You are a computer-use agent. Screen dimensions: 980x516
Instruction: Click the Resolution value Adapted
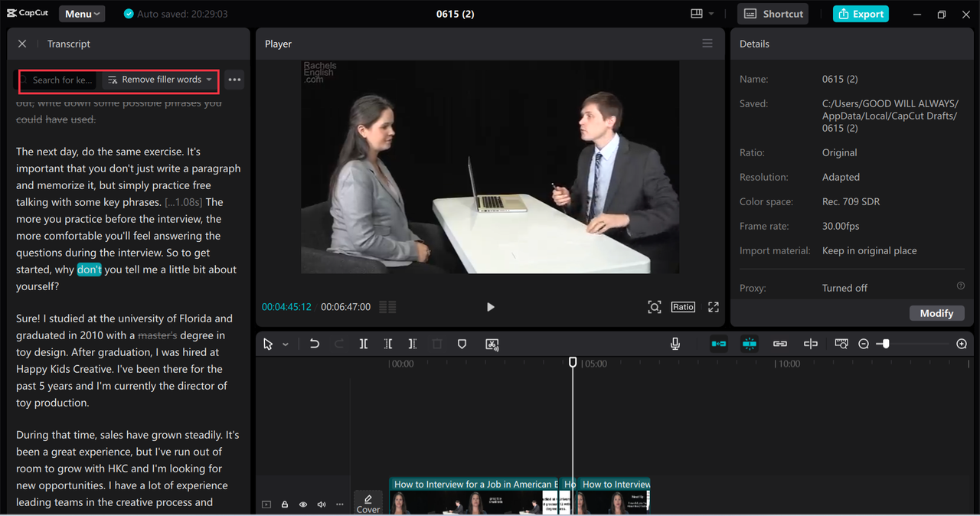pos(841,177)
